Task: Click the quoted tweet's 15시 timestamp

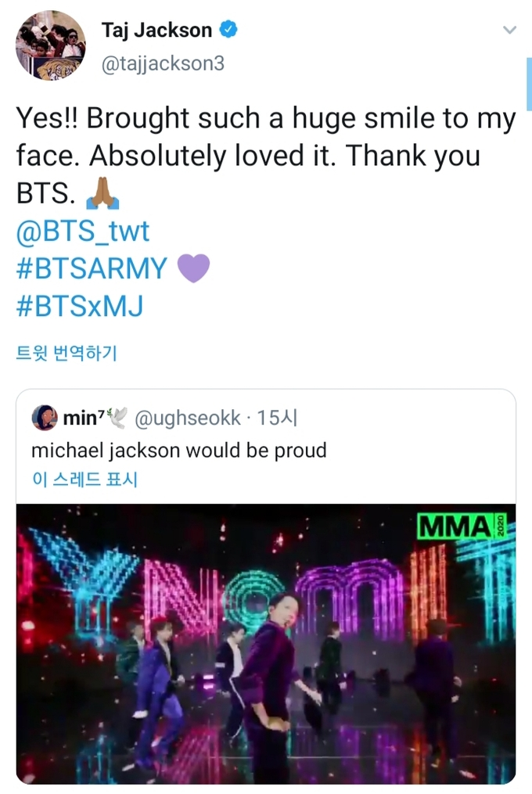Action: [277, 419]
